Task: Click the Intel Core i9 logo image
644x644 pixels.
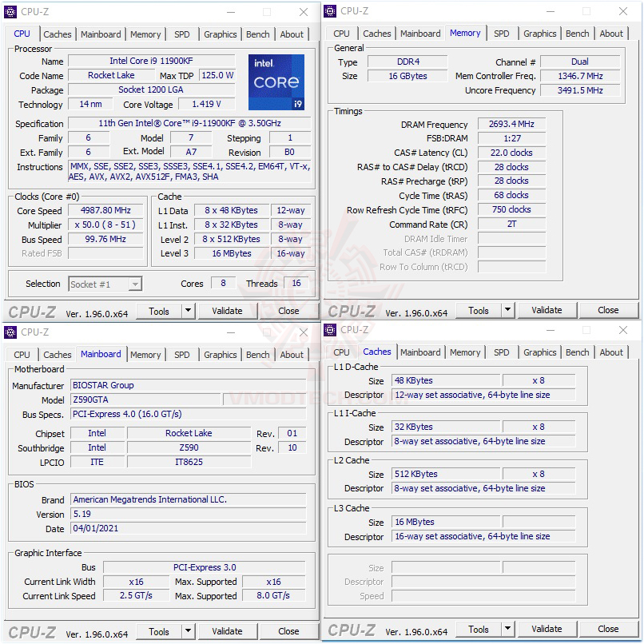Action: (276, 82)
